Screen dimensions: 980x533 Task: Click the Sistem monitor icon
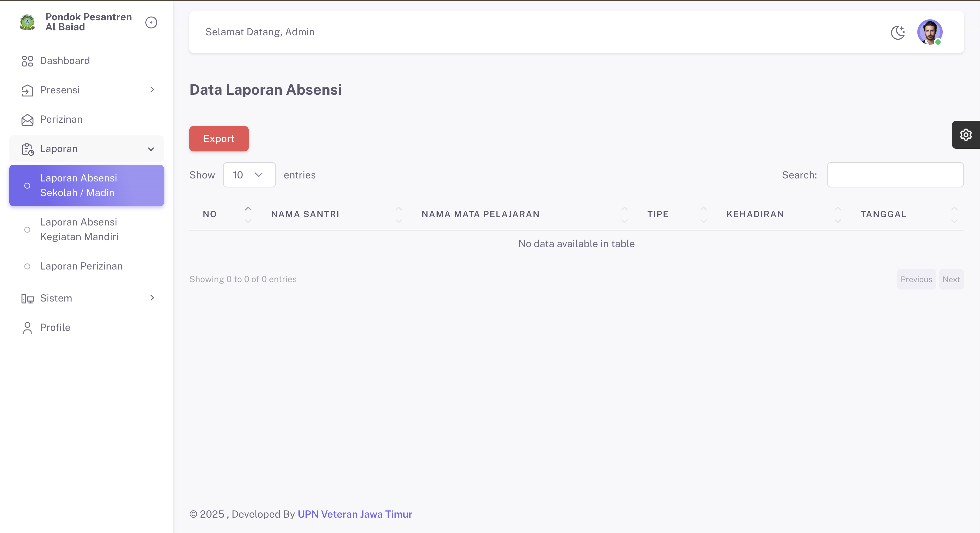[x=27, y=299]
